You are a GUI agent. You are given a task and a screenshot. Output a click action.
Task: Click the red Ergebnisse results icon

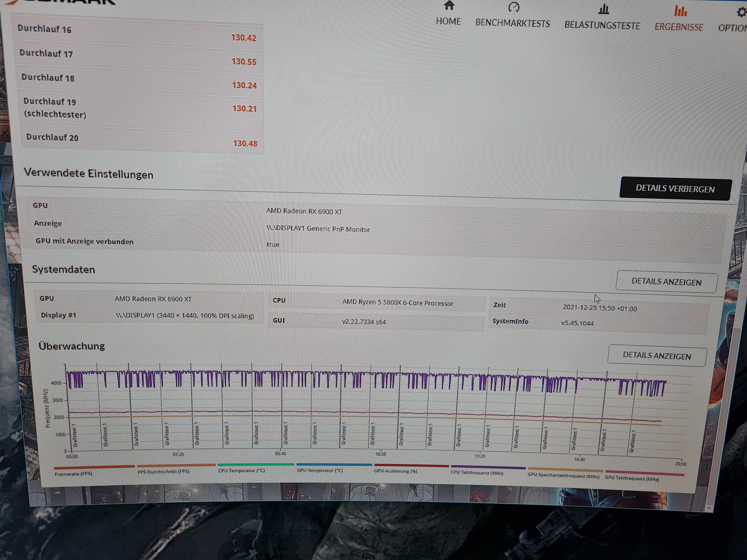680,11
